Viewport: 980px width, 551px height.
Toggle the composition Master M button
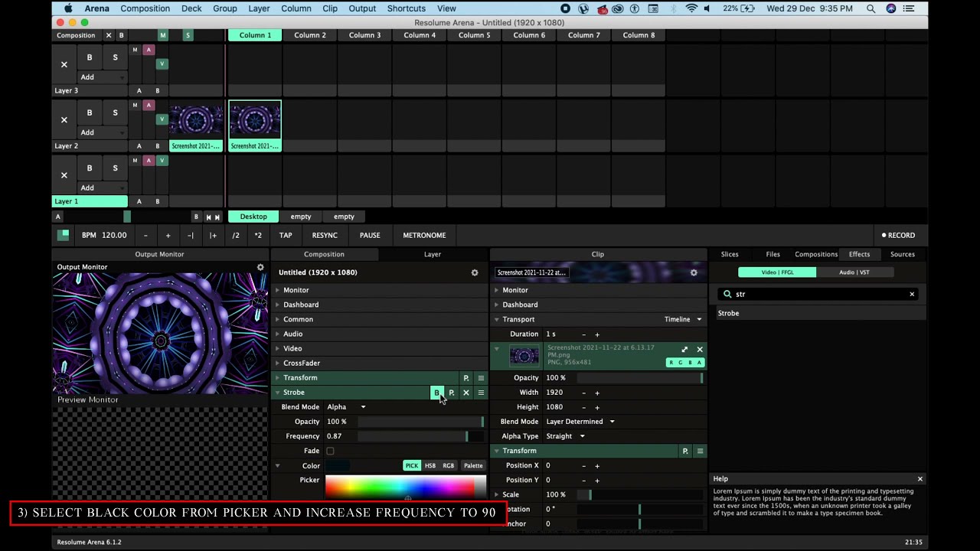[162, 35]
